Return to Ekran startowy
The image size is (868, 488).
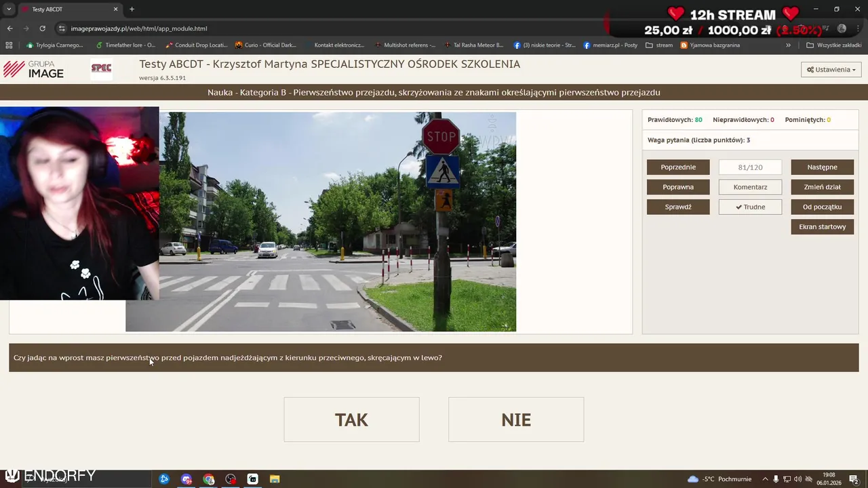point(822,226)
